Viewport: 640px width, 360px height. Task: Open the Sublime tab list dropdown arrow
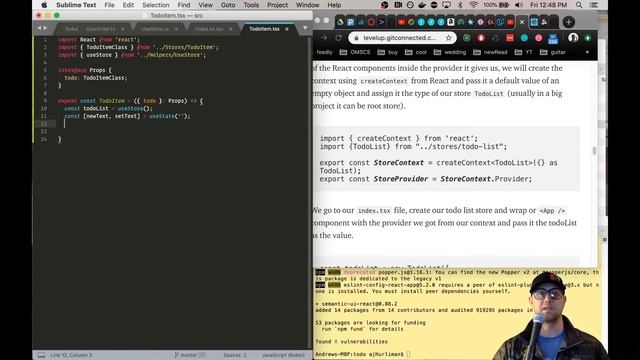click(x=305, y=28)
